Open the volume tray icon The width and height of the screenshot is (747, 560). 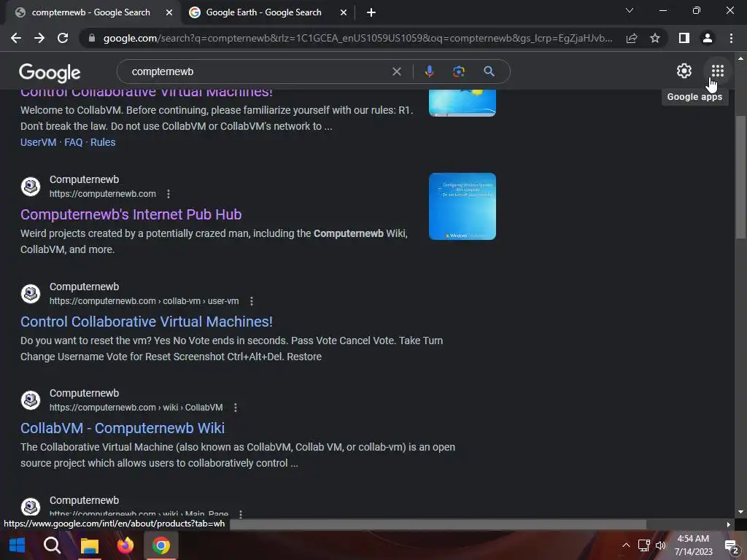661,545
